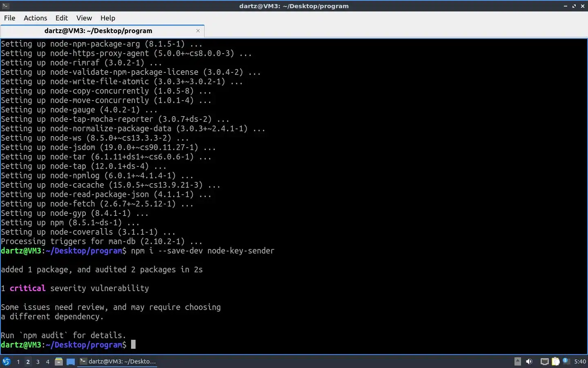Click the 5:40 clock in the taskbar
Image resolution: width=588 pixels, height=368 pixels.
pyautogui.click(x=580, y=361)
